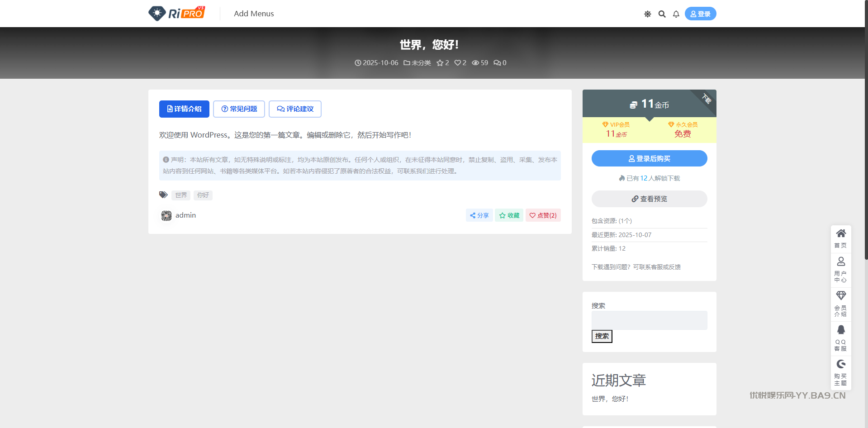Open buy theme sidebar icon

[841, 372]
